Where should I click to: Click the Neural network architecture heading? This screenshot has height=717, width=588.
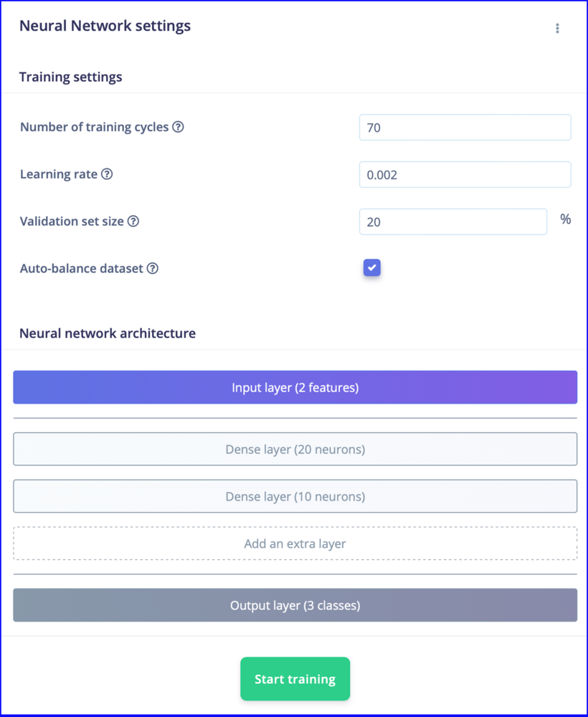[108, 333]
